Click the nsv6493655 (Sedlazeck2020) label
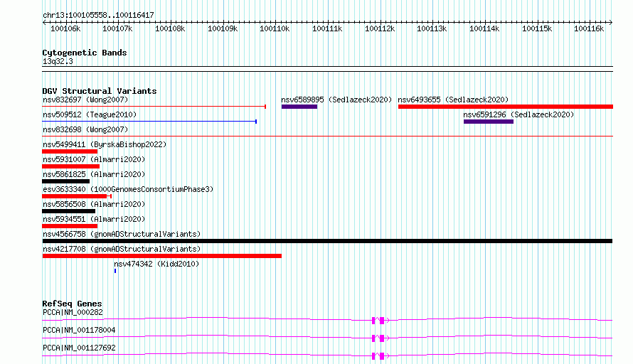The width and height of the screenshot is (633, 364). [453, 100]
